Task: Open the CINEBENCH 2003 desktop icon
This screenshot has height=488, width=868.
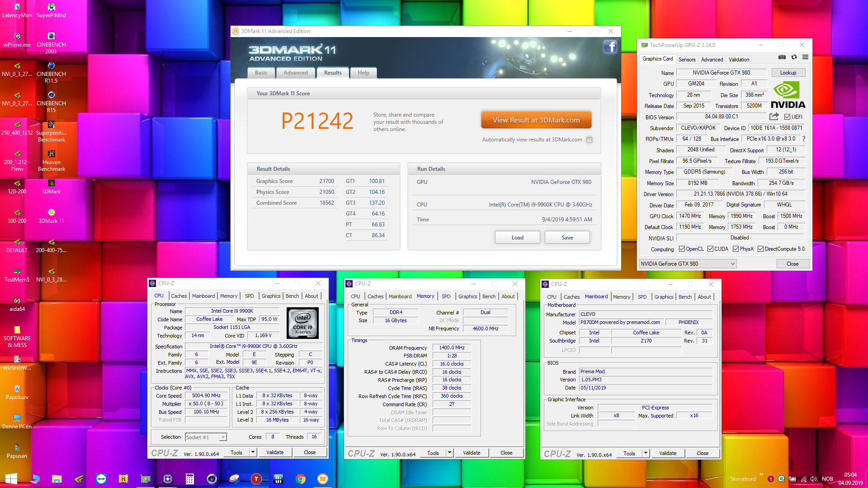Action: pyautogui.click(x=51, y=43)
